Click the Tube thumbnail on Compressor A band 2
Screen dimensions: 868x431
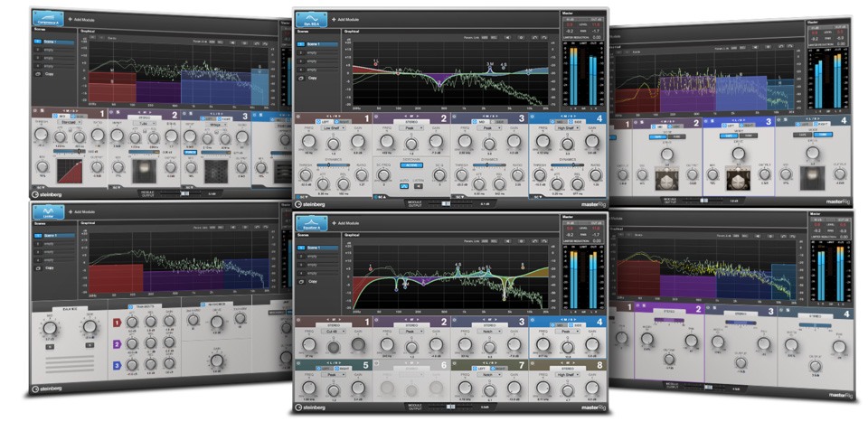pyautogui.click(x=145, y=170)
